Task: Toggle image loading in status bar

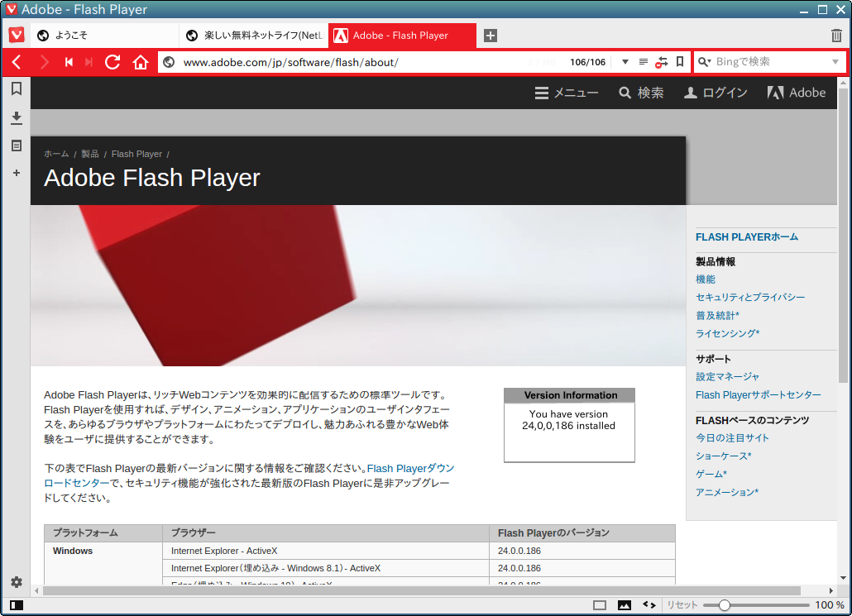Action: pyautogui.click(x=625, y=605)
